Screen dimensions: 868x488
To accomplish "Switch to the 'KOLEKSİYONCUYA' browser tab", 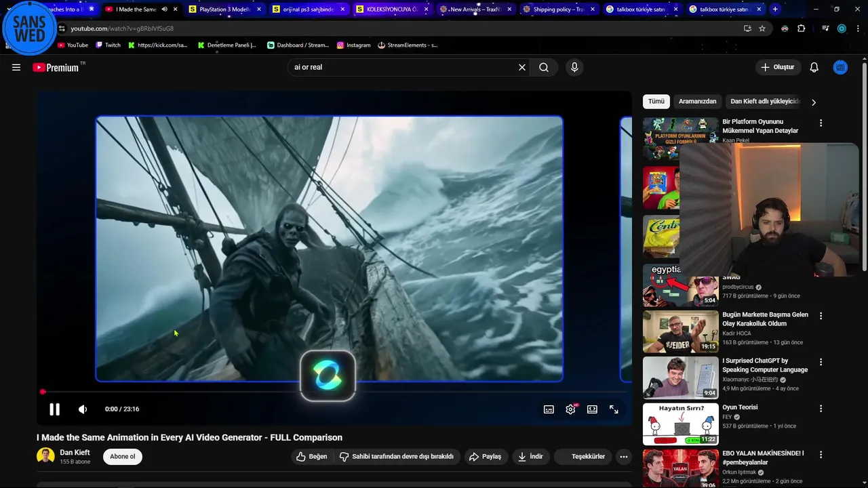I will pyautogui.click(x=392, y=9).
